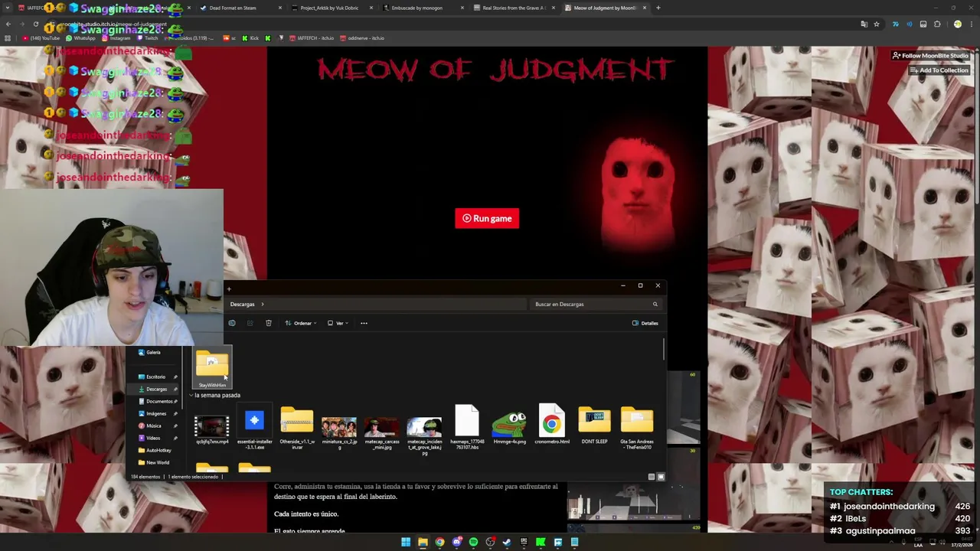This screenshot has height=551, width=980.
Task: Select the cronometro.html Chrome file
Action: (x=552, y=425)
